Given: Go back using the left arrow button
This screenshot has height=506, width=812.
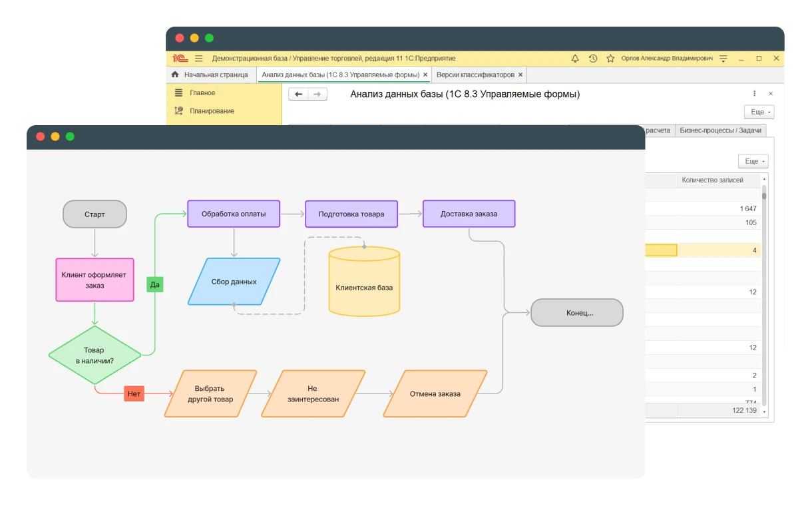Looking at the screenshot, I should [x=298, y=95].
